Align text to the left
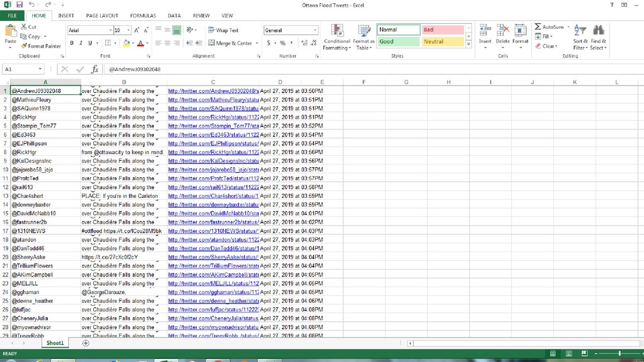 tap(158, 43)
